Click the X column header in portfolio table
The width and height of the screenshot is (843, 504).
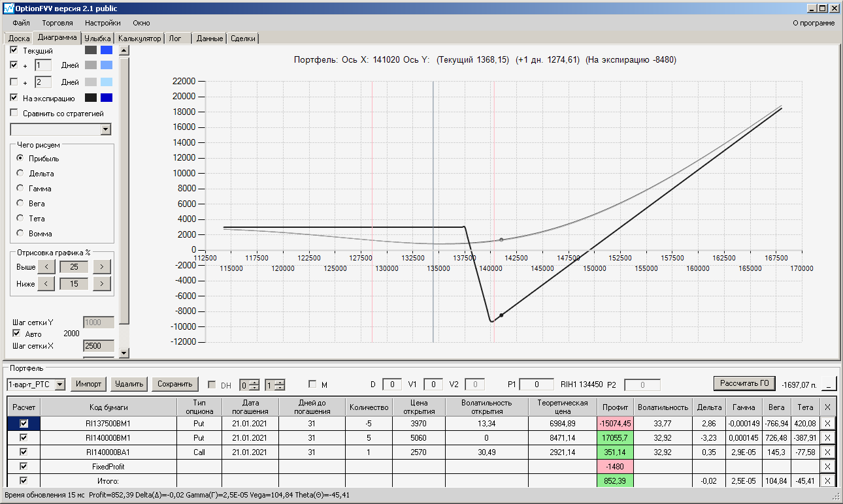click(x=828, y=407)
